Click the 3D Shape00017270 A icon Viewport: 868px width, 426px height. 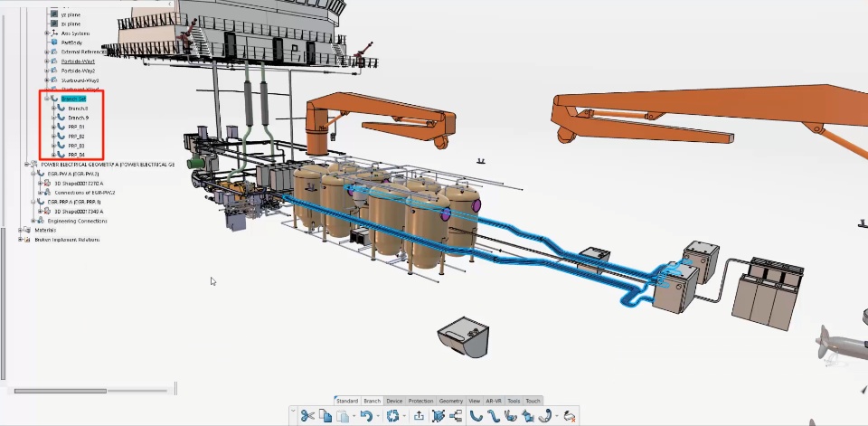pyautogui.click(x=48, y=184)
